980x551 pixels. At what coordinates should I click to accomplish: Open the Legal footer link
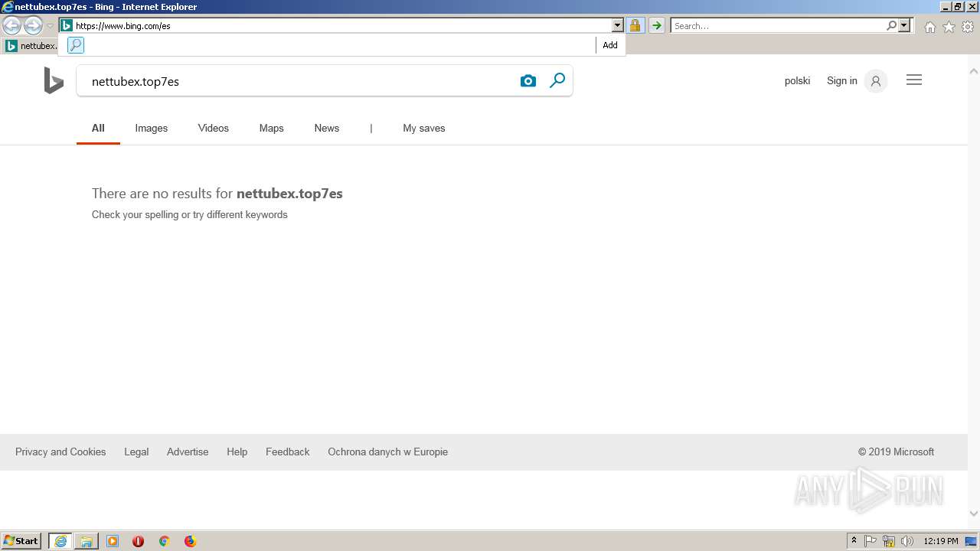pos(136,452)
